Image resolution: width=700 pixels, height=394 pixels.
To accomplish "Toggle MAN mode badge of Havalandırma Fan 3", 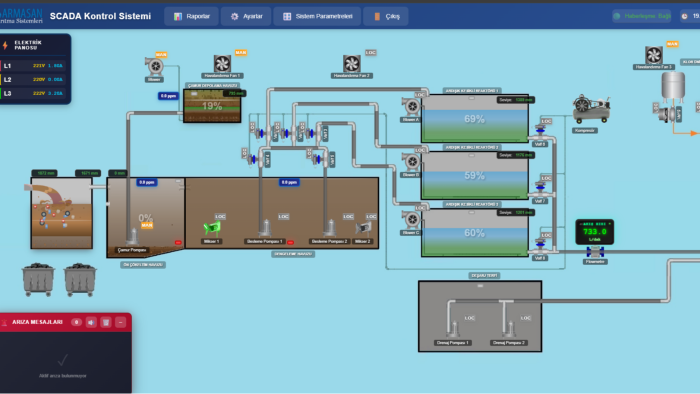I will pyautogui.click(x=672, y=44).
